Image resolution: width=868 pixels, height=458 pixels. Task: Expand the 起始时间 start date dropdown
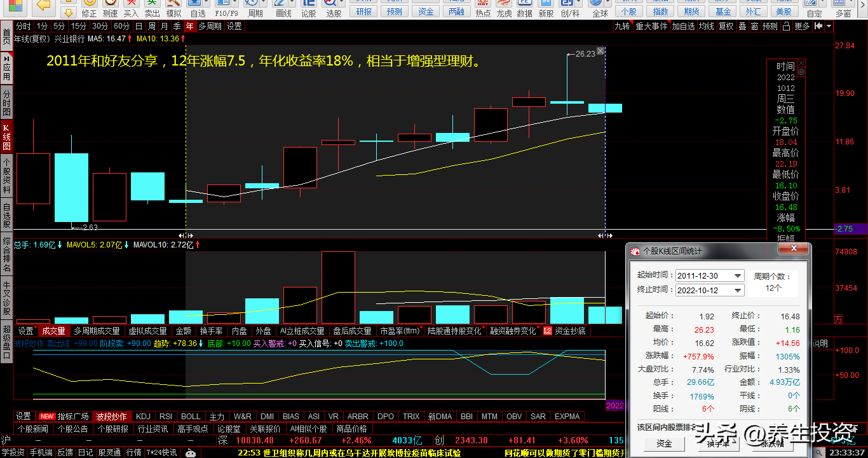click(x=737, y=276)
